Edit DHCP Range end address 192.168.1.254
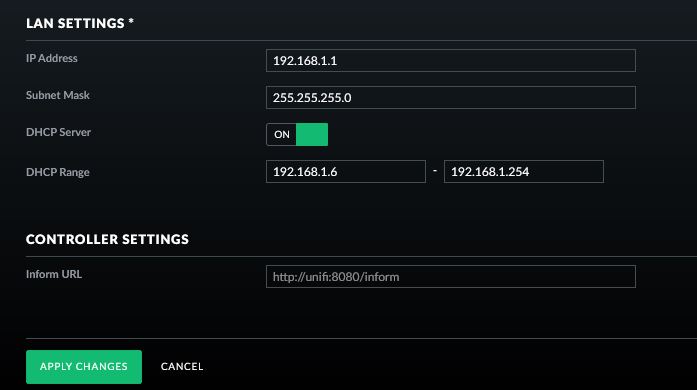Viewport: 697px width, 390px height. point(524,172)
